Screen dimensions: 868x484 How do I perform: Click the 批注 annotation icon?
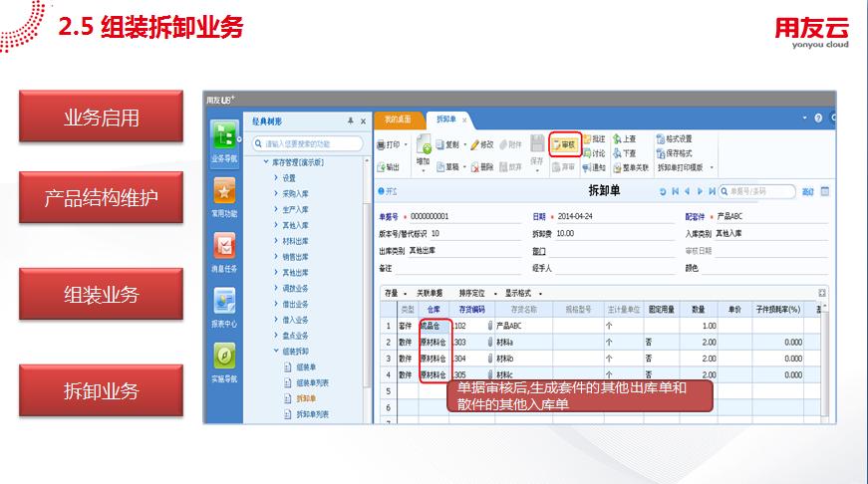[x=587, y=138]
